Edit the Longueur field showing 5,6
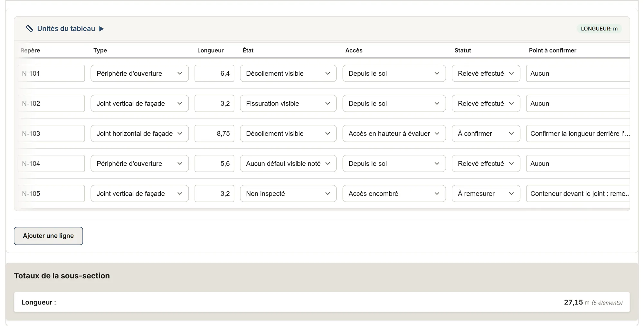Image resolution: width=644 pixels, height=326 pixels. point(214,163)
